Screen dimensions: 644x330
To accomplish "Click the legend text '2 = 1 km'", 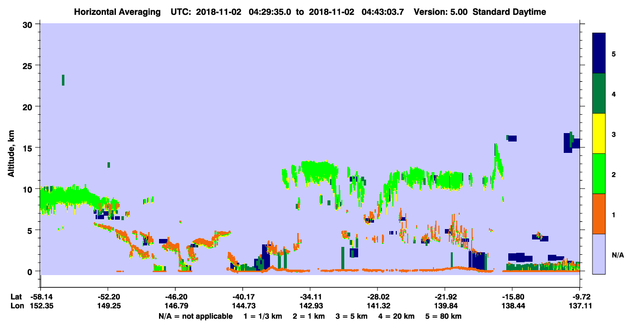I will coord(310,316).
